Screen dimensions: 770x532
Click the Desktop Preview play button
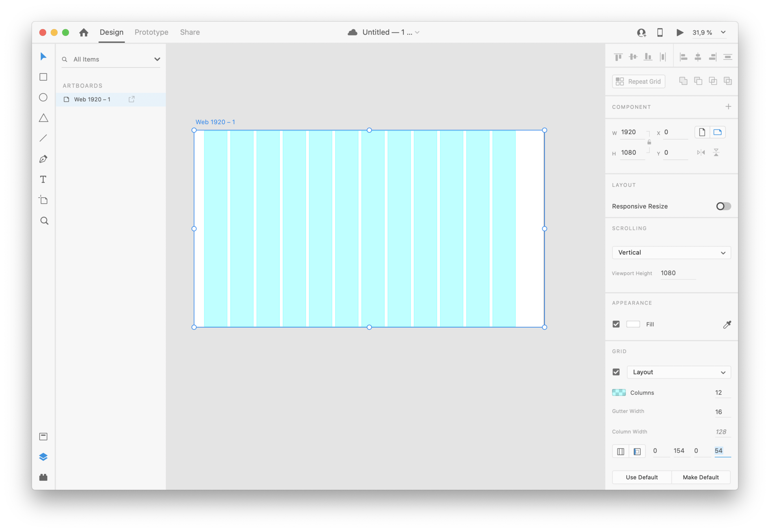coord(680,32)
